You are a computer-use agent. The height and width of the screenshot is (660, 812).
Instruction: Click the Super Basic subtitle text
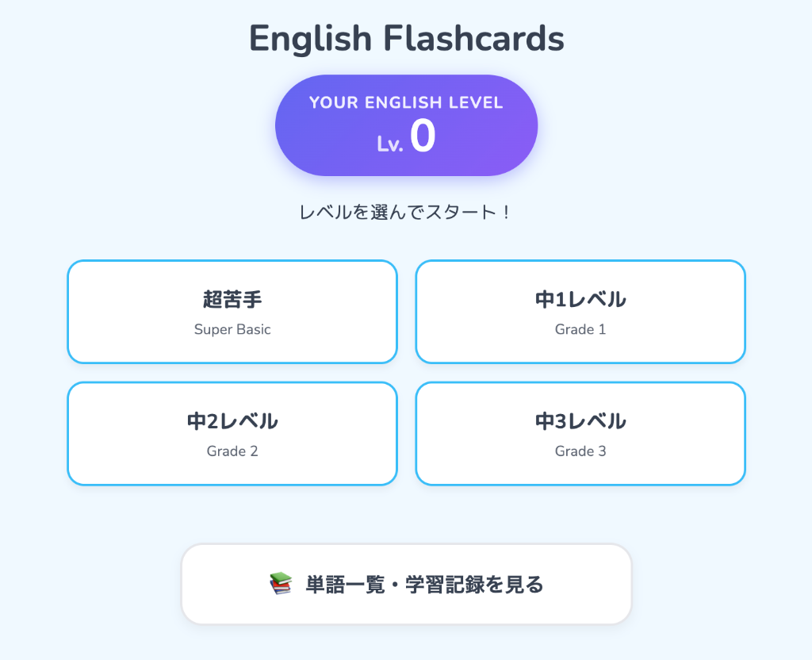tap(232, 328)
